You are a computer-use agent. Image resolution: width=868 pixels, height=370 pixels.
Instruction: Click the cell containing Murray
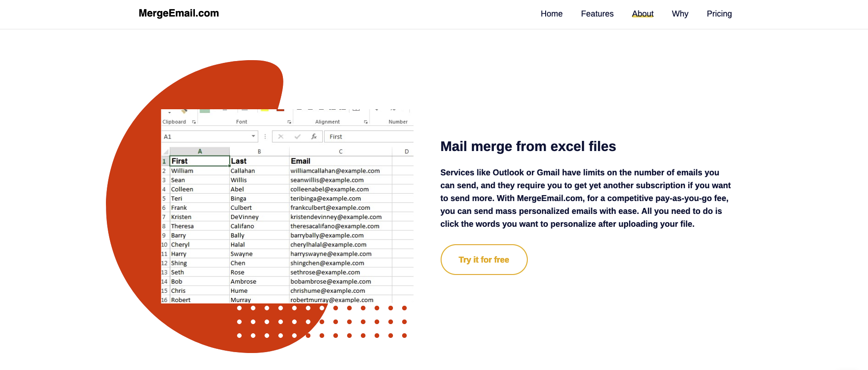pyautogui.click(x=259, y=300)
